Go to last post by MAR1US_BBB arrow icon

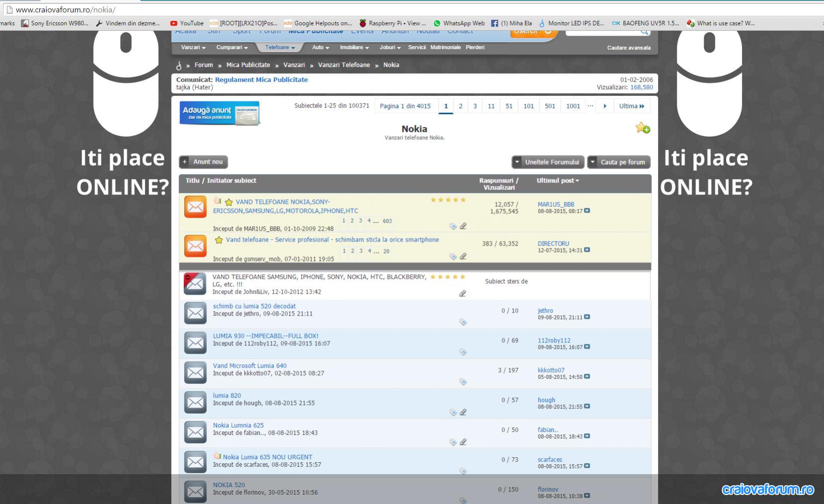587,211
